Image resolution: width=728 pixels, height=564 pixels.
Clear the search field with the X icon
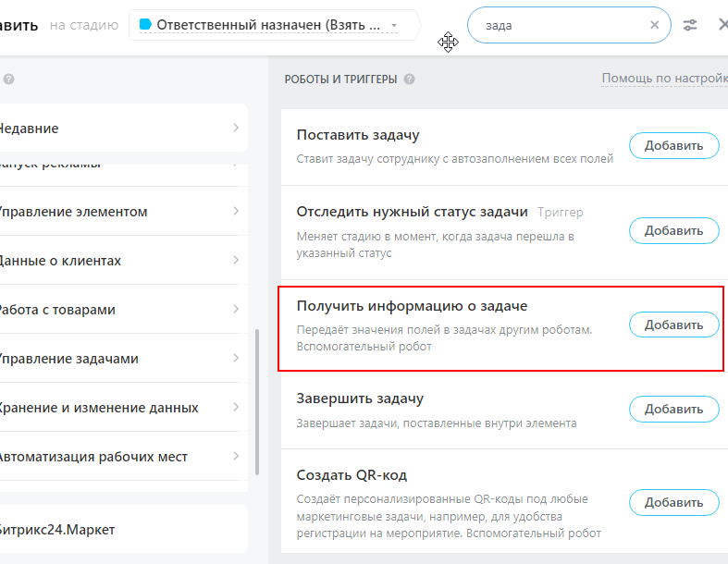(x=655, y=26)
